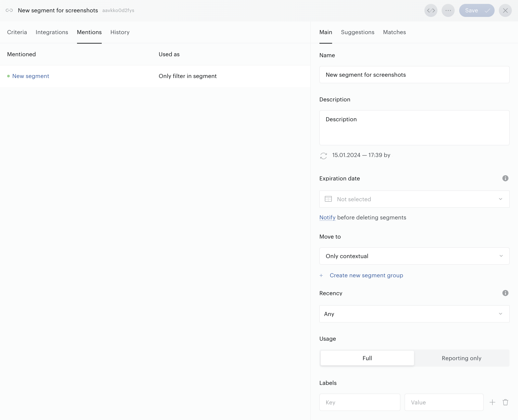Click the segment ID aavkko0d2fys

tap(118, 10)
